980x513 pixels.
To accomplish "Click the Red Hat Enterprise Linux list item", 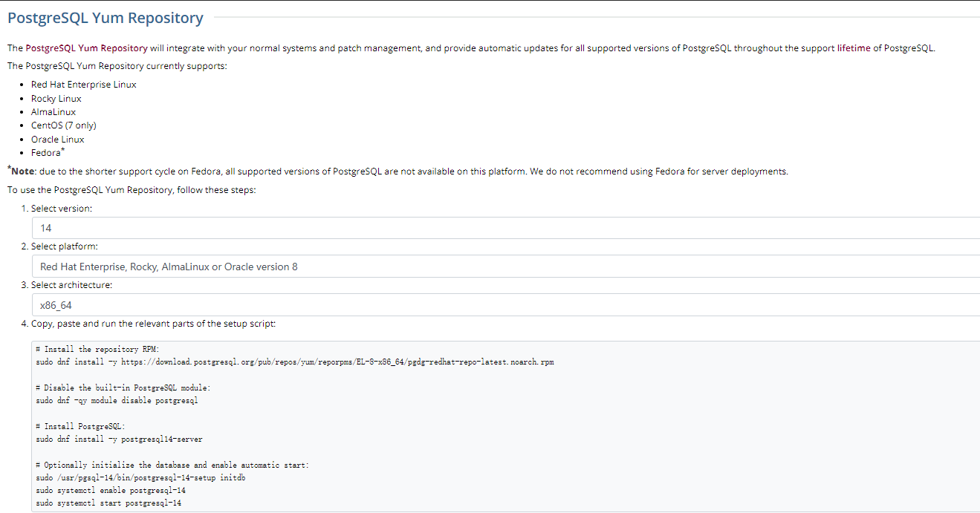I will [83, 85].
